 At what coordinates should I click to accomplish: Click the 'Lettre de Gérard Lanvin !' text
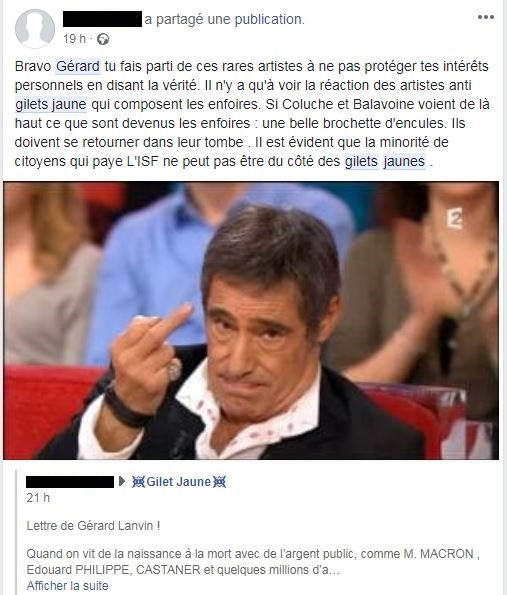coord(93,526)
